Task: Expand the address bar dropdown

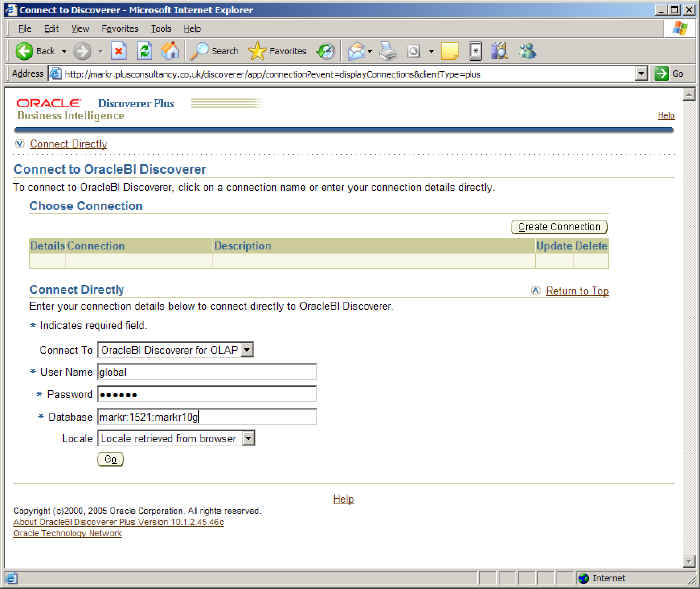Action: tap(642, 74)
